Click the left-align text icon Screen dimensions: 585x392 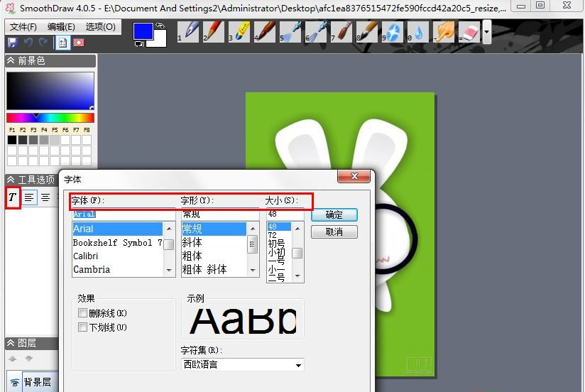pos(29,197)
